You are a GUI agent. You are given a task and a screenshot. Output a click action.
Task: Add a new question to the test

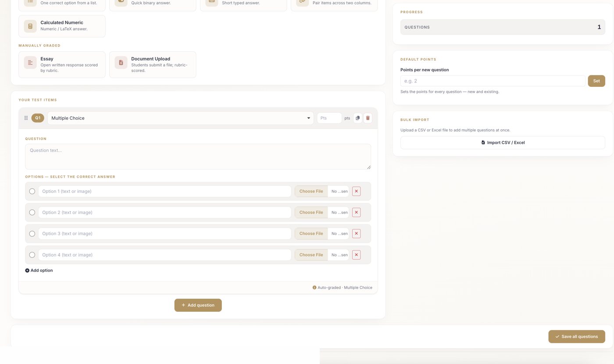[x=198, y=305]
